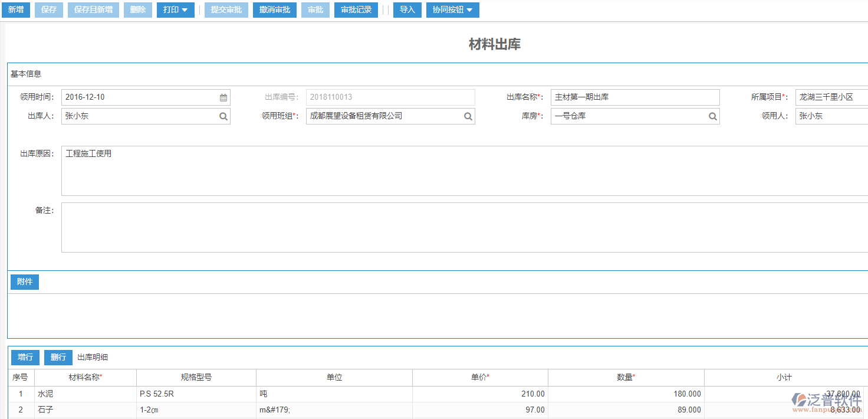Click 保存且新增 to save and add

pos(93,9)
